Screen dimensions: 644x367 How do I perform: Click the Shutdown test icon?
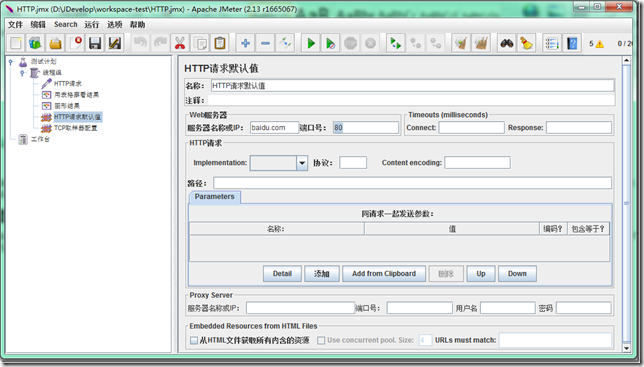pos(370,43)
